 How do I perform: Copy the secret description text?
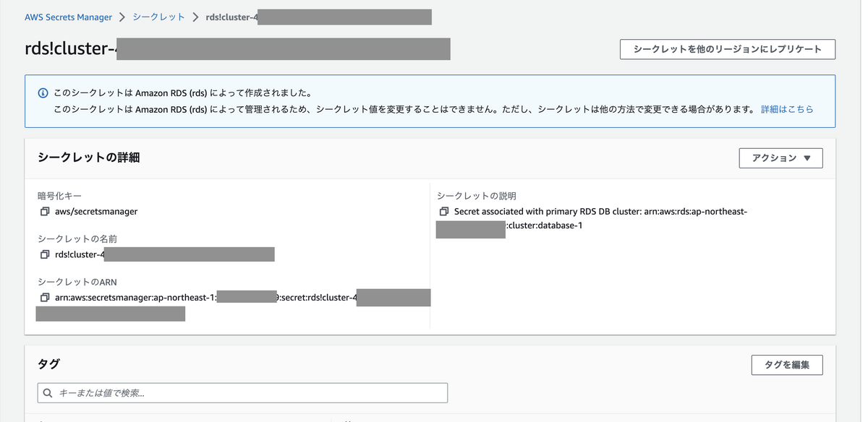[444, 212]
